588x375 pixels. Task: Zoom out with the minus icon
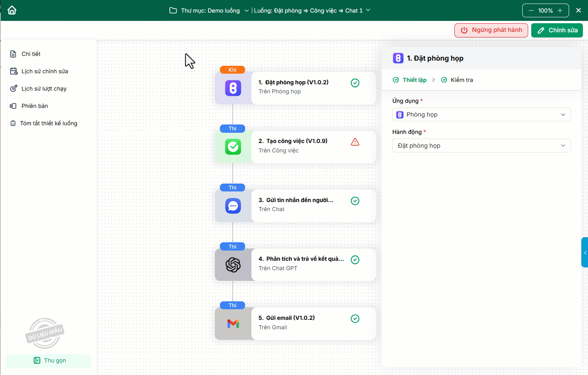point(531,11)
